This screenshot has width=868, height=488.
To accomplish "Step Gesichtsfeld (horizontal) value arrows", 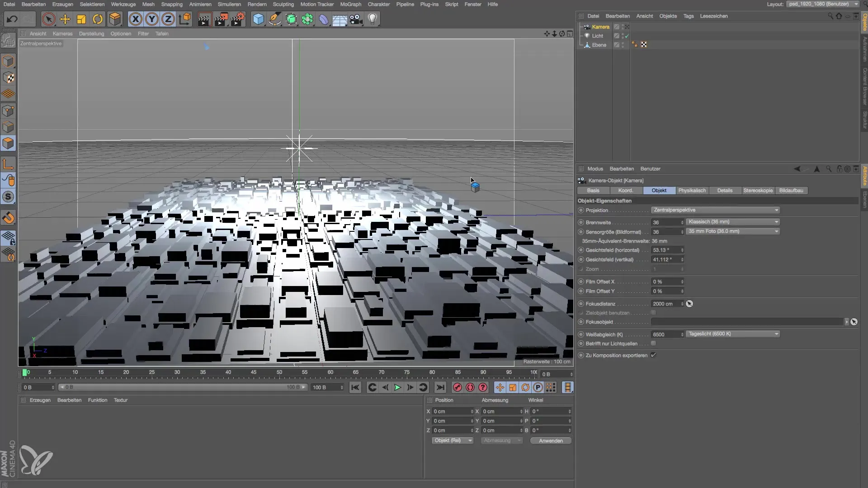I will tap(682, 250).
